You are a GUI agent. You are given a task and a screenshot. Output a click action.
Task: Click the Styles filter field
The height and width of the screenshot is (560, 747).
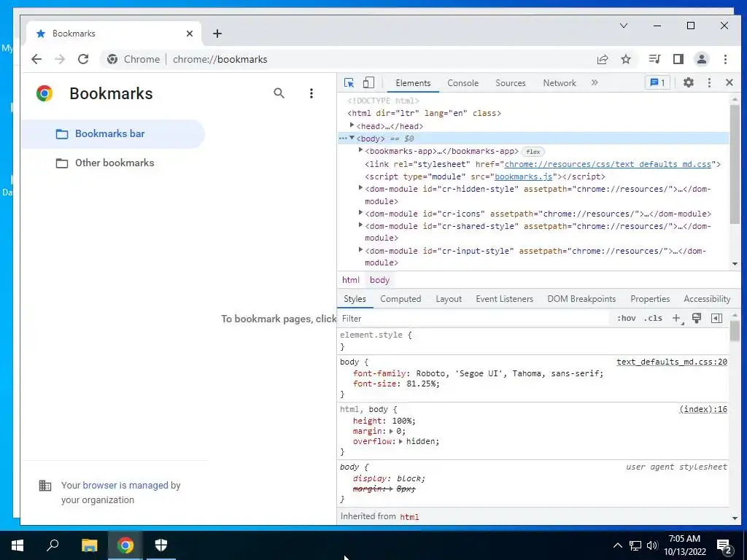pos(474,319)
